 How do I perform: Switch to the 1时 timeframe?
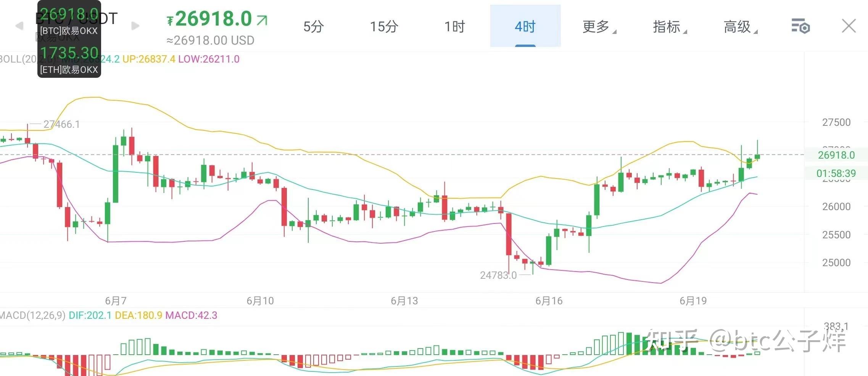455,26
